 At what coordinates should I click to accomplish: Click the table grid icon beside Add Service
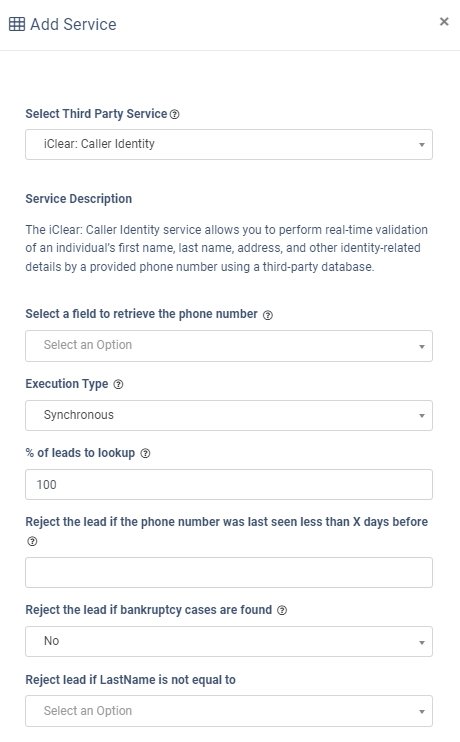click(x=17, y=24)
